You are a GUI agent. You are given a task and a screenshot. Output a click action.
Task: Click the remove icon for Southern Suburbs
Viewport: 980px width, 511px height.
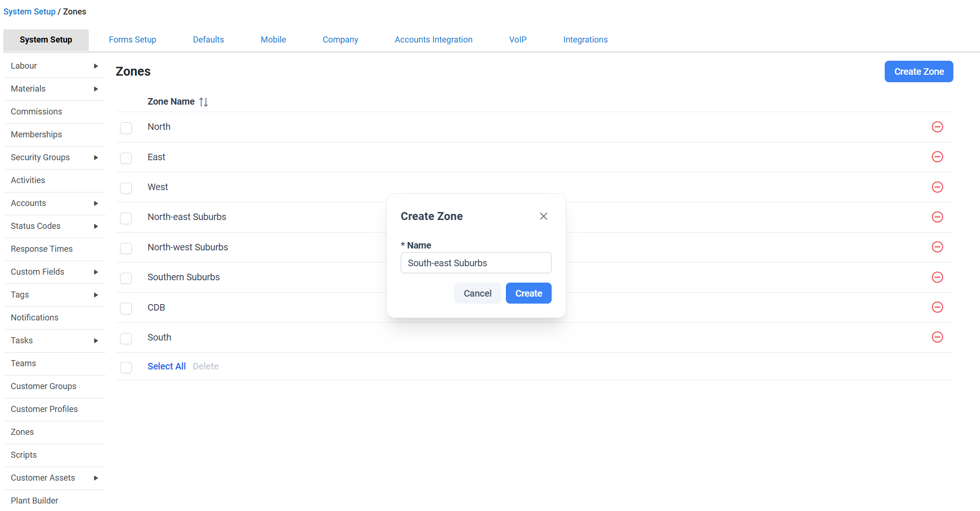click(937, 277)
